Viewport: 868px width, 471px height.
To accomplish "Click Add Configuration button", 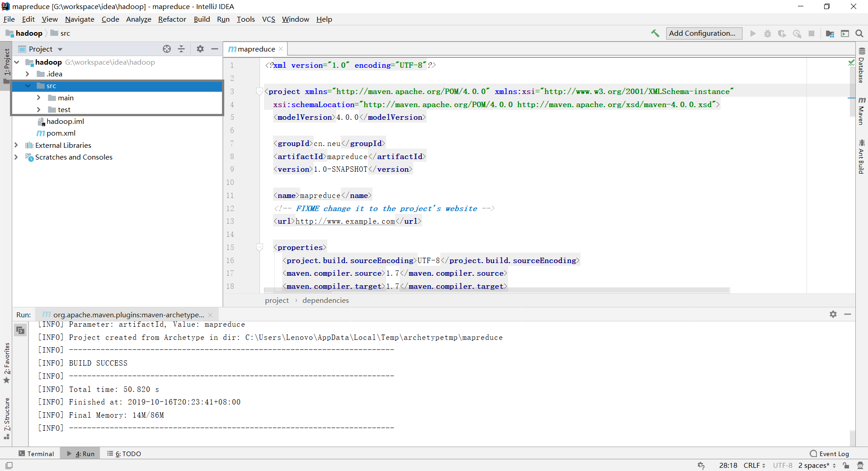I will pos(704,33).
